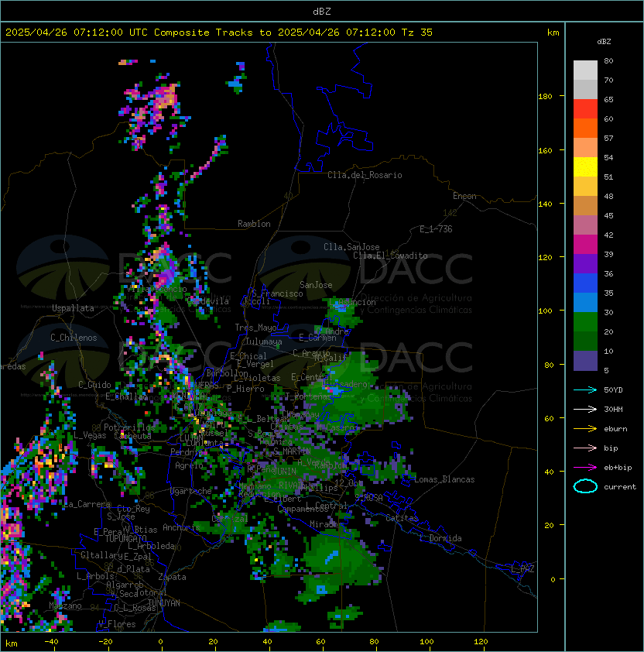Click the 50YD legend label
Image resolution: width=644 pixels, height=652 pixels.
pos(613,389)
